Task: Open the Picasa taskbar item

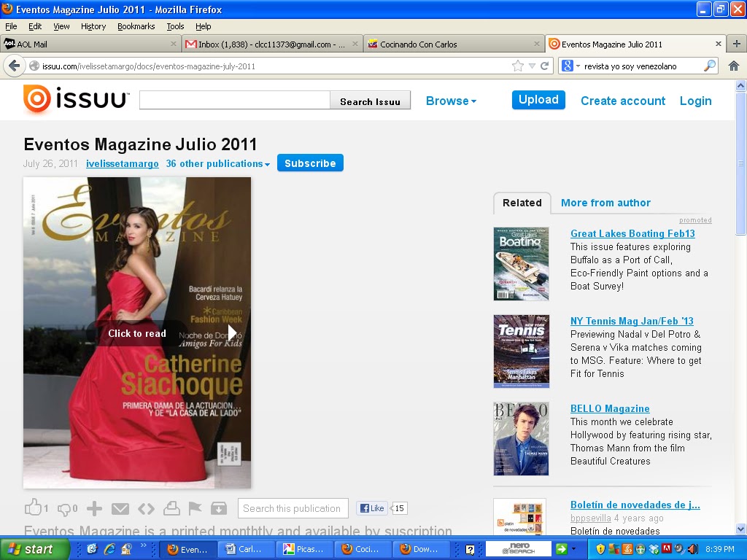Action: (304, 549)
